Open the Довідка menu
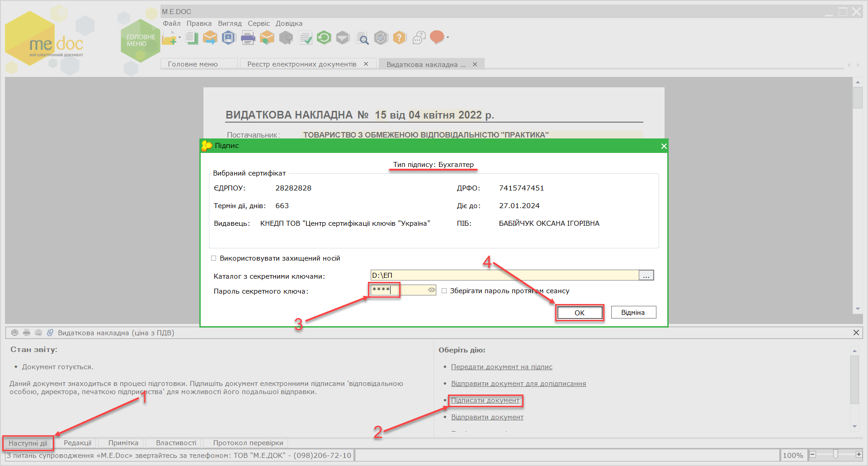 (289, 24)
